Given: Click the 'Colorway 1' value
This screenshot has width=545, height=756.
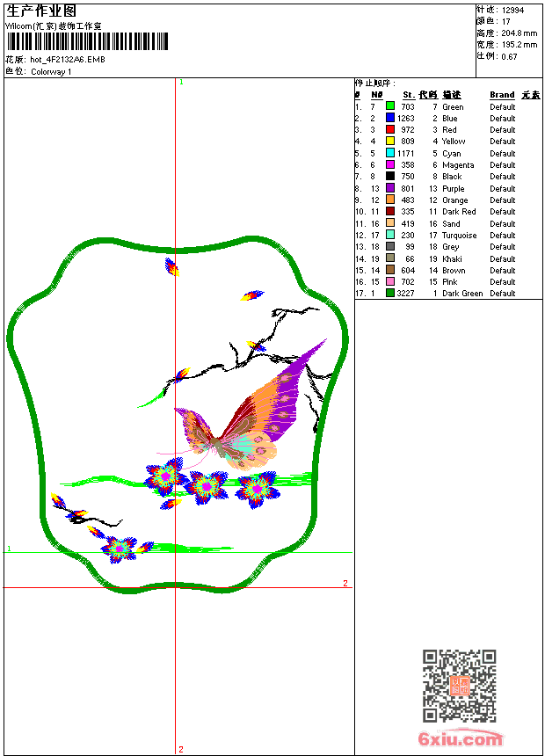Looking at the screenshot, I should [x=51, y=72].
